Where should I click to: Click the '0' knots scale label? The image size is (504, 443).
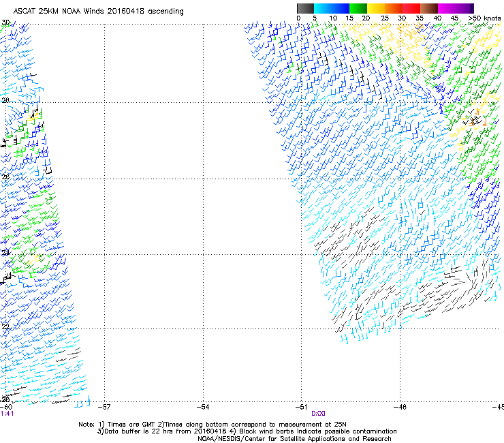pyautogui.click(x=298, y=18)
